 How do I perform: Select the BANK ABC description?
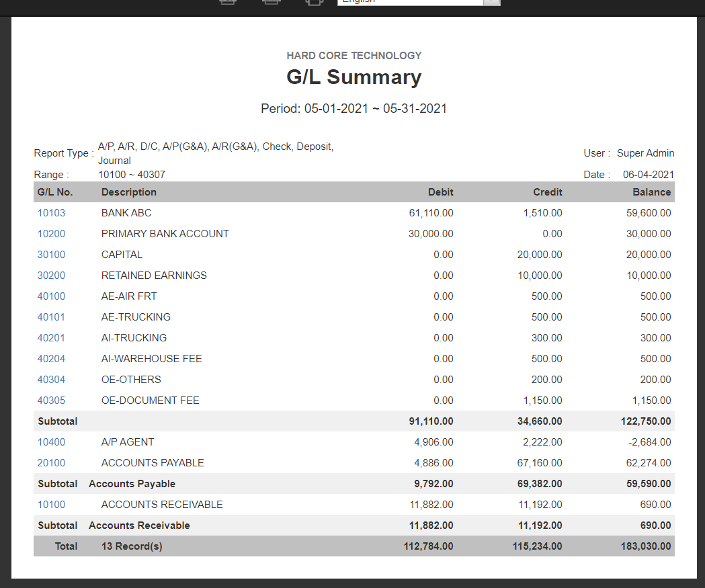[126, 213]
